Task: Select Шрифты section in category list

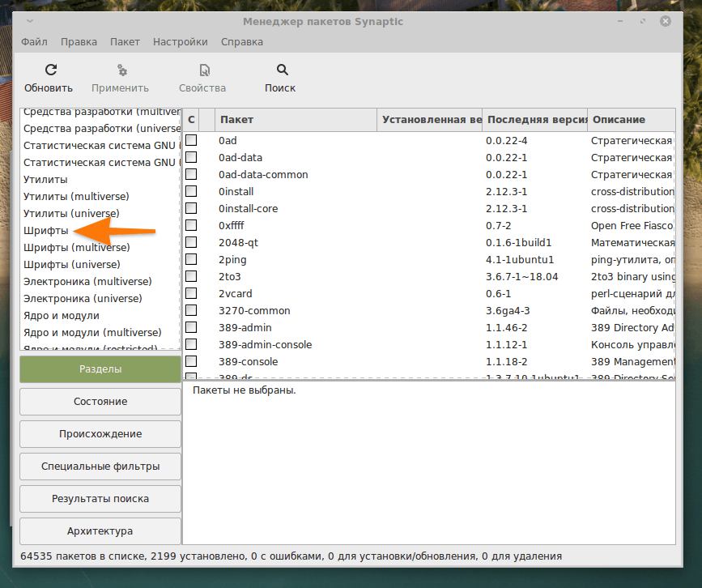Action: (x=46, y=231)
